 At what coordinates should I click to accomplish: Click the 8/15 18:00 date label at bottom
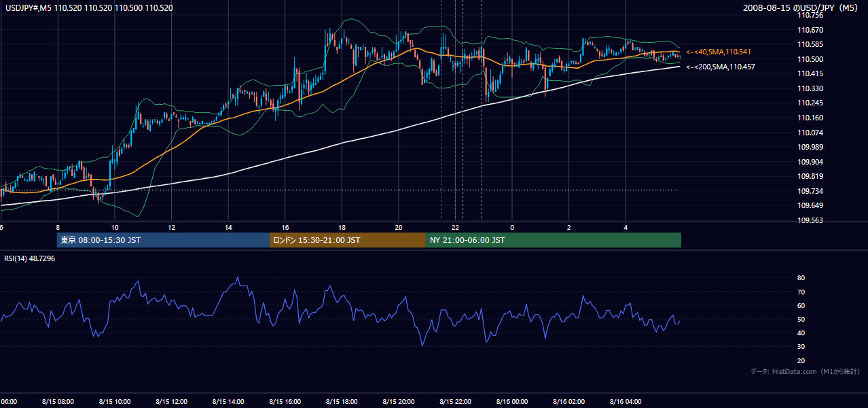[342, 401]
